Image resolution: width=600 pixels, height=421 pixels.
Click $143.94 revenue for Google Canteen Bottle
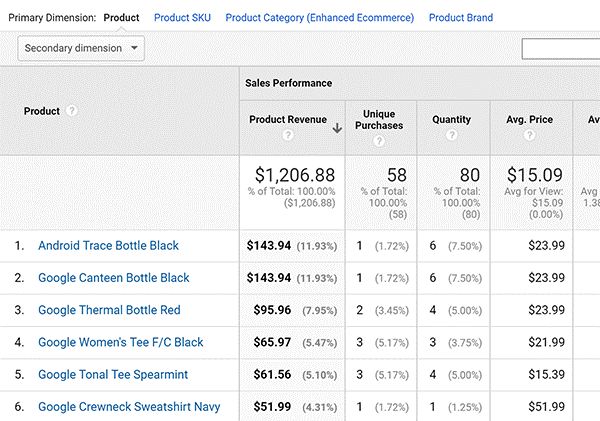pos(269,277)
